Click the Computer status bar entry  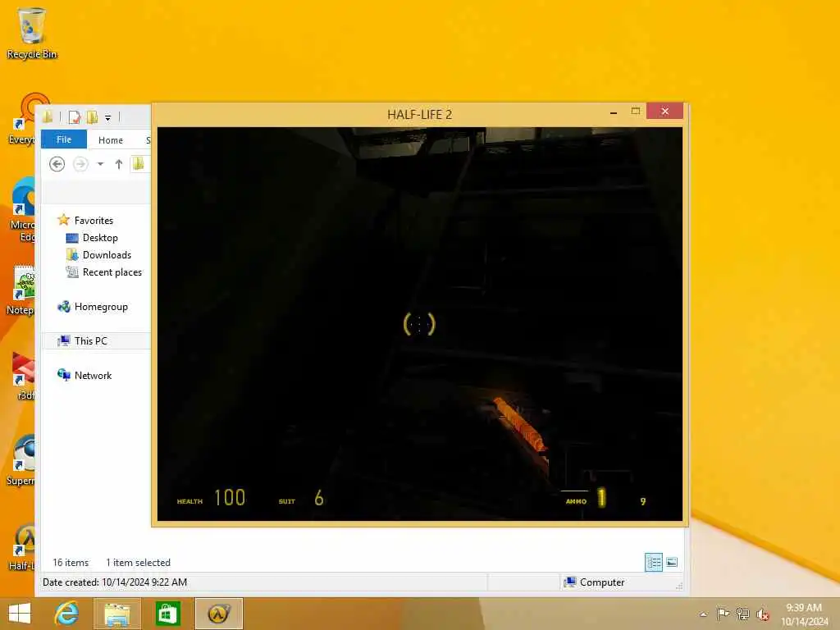595,582
